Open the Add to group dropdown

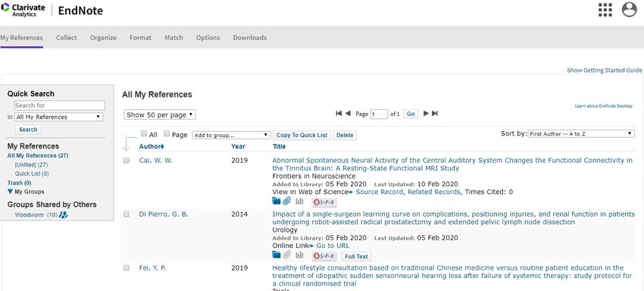point(231,135)
